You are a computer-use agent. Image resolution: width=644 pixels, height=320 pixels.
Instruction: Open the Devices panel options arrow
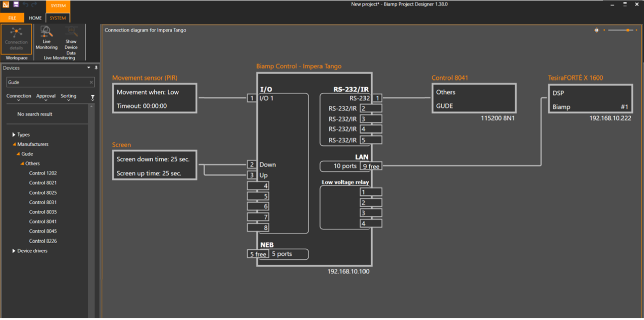89,68
